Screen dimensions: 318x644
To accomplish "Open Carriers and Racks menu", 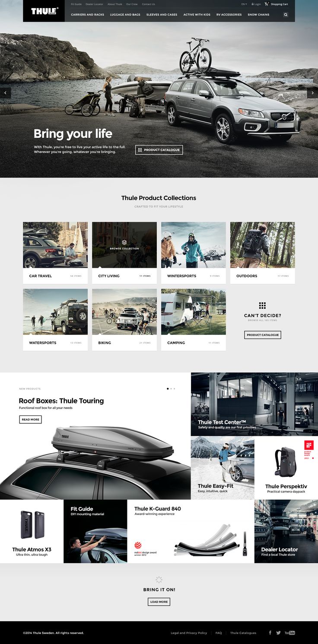I will coord(88,15).
